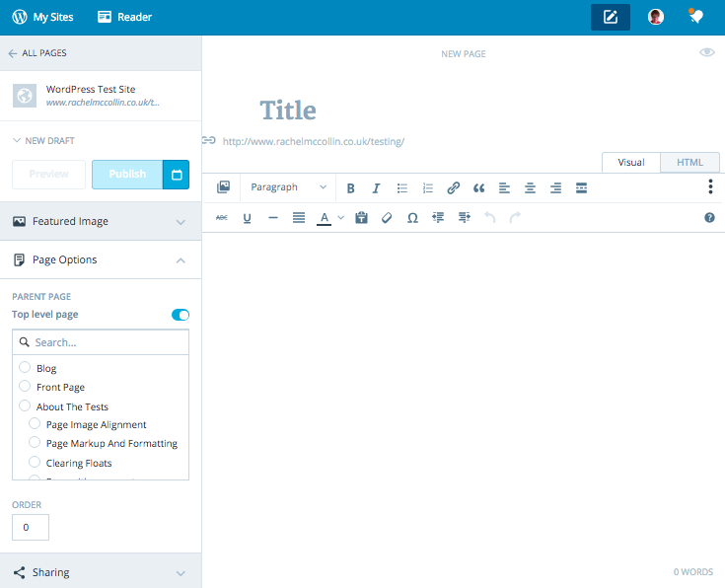The image size is (725, 588).
Task: Click the Featured Image picture icon
Action: [19, 221]
